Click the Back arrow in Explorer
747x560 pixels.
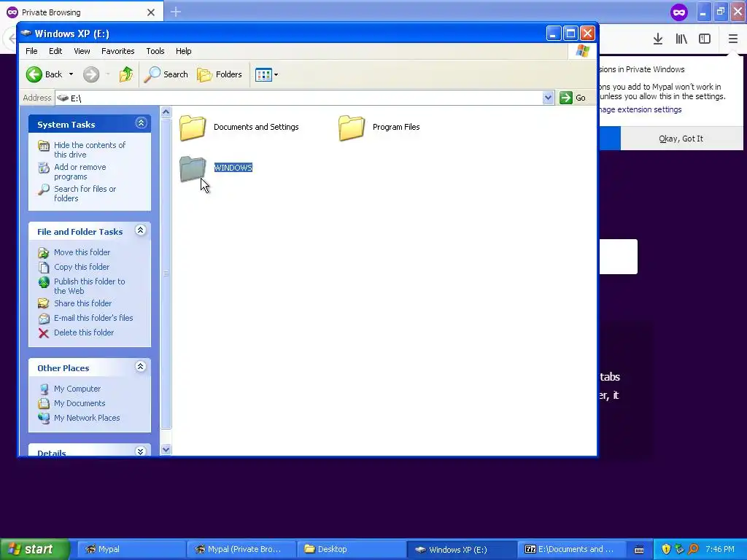(34, 74)
